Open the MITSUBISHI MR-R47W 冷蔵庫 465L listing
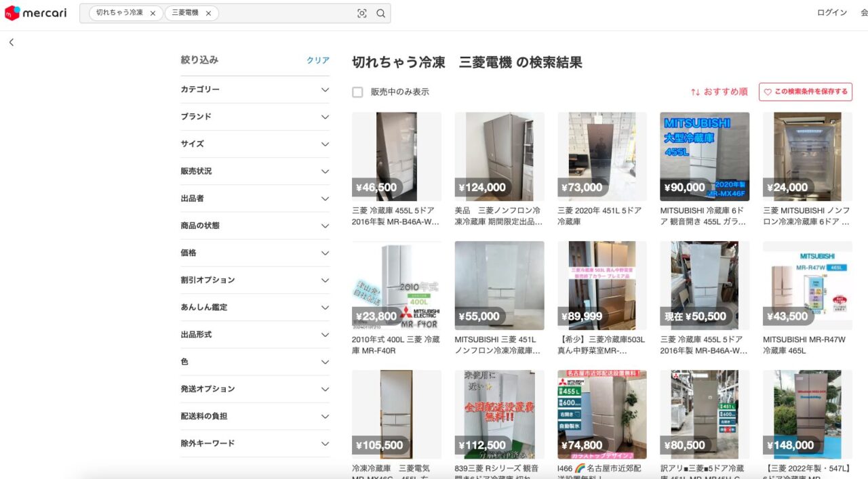The width and height of the screenshot is (868, 479). point(807,285)
